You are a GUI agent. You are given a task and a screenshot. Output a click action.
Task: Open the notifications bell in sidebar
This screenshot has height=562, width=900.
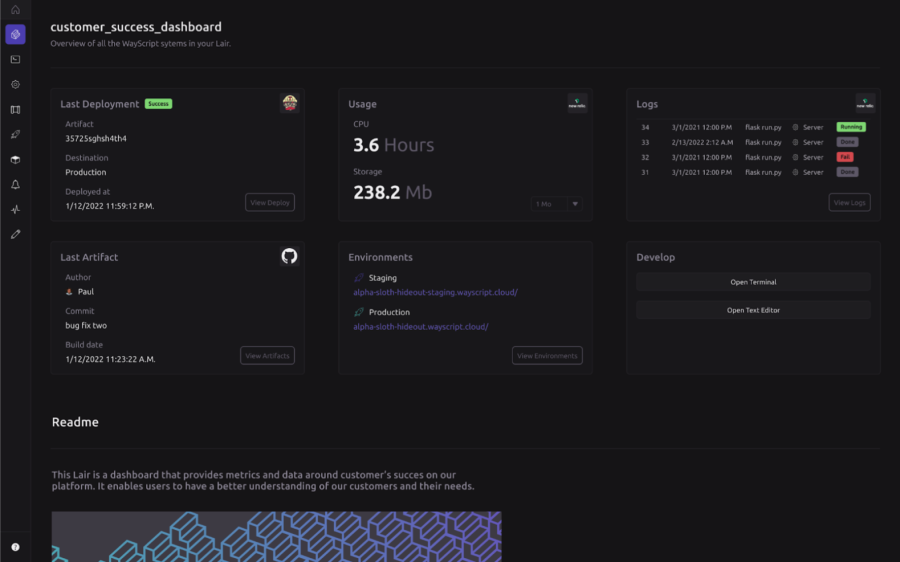click(15, 184)
